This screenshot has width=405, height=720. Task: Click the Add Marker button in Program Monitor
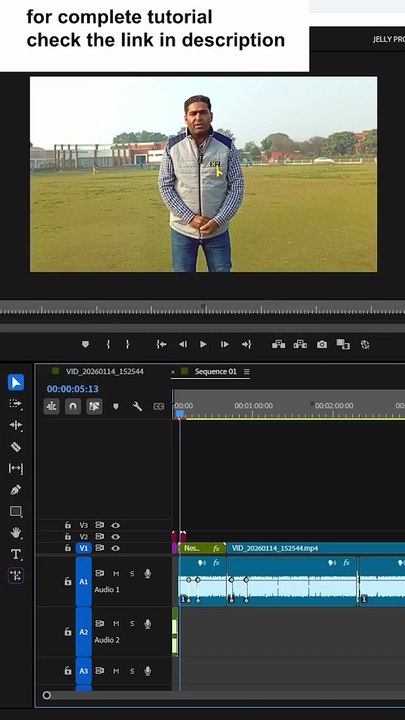tap(85, 344)
